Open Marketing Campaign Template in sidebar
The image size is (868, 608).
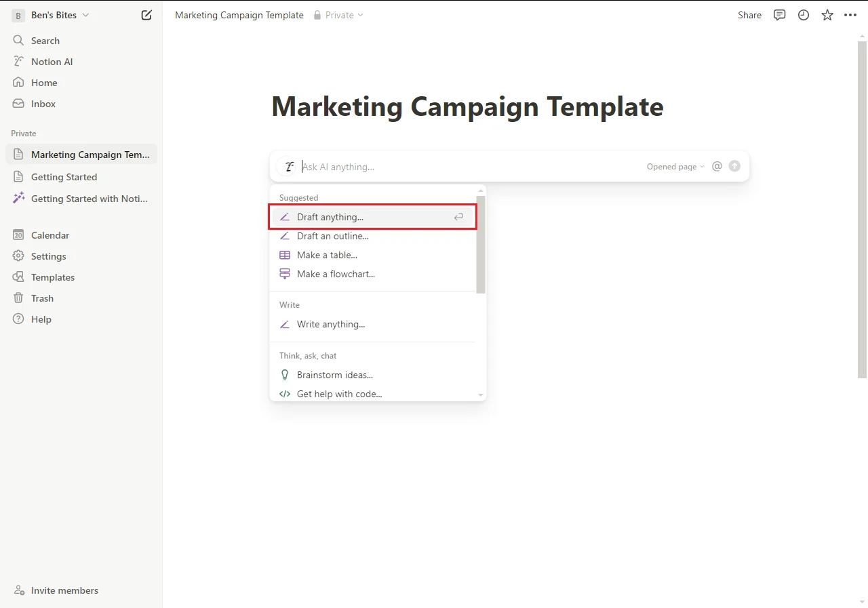pos(81,155)
